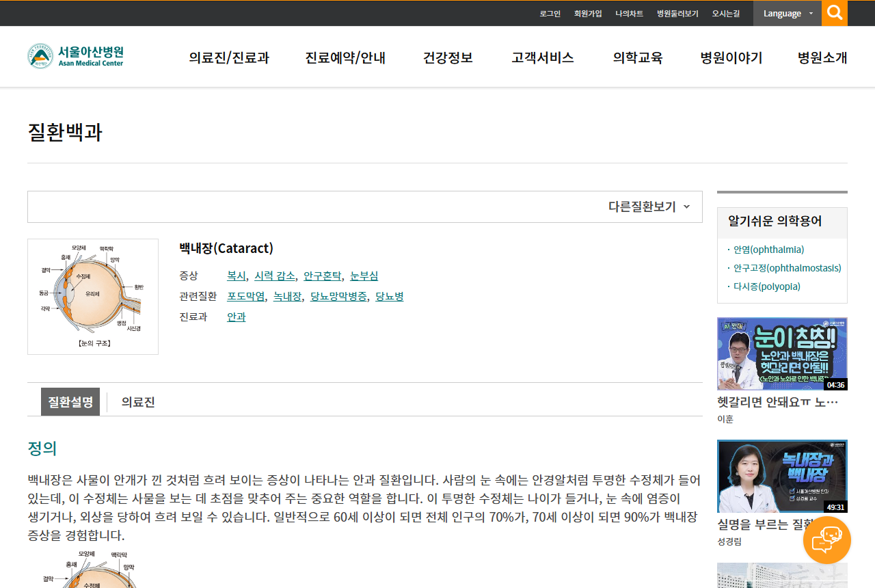Switch to the 의료진 tab

138,402
